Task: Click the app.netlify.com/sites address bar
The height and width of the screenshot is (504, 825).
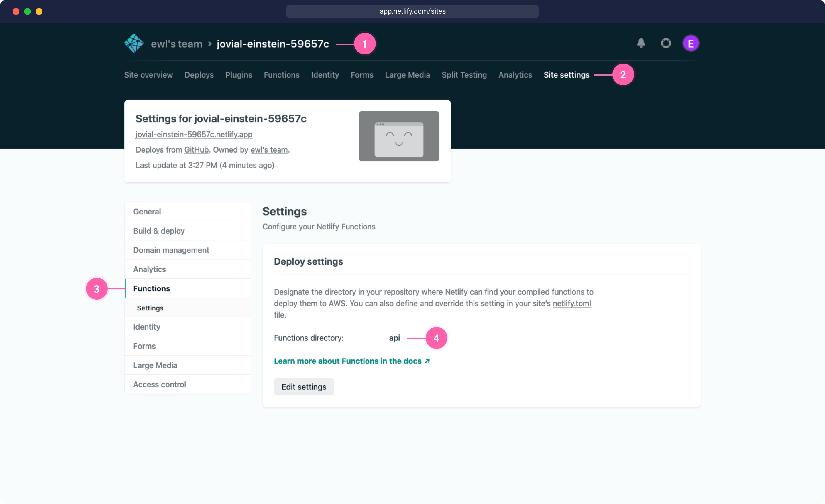Action: (x=412, y=11)
